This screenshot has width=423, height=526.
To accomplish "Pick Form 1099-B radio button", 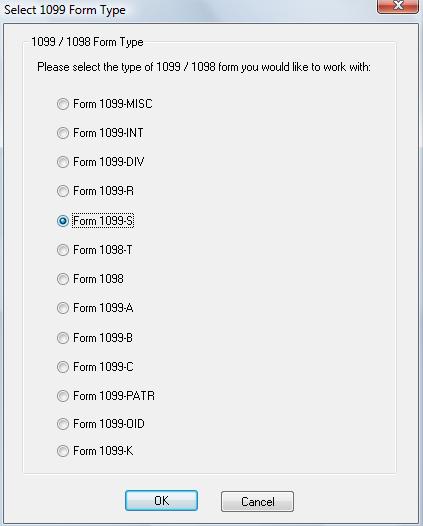I will [x=63, y=338].
